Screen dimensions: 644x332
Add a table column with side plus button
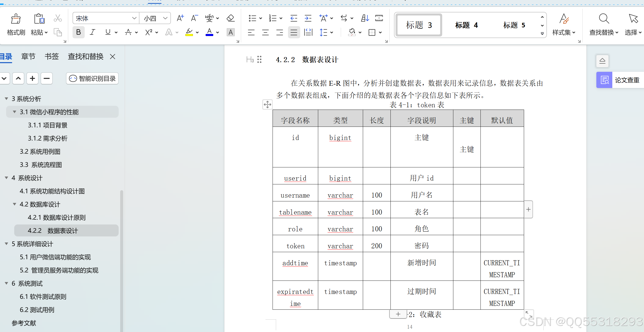pos(528,209)
